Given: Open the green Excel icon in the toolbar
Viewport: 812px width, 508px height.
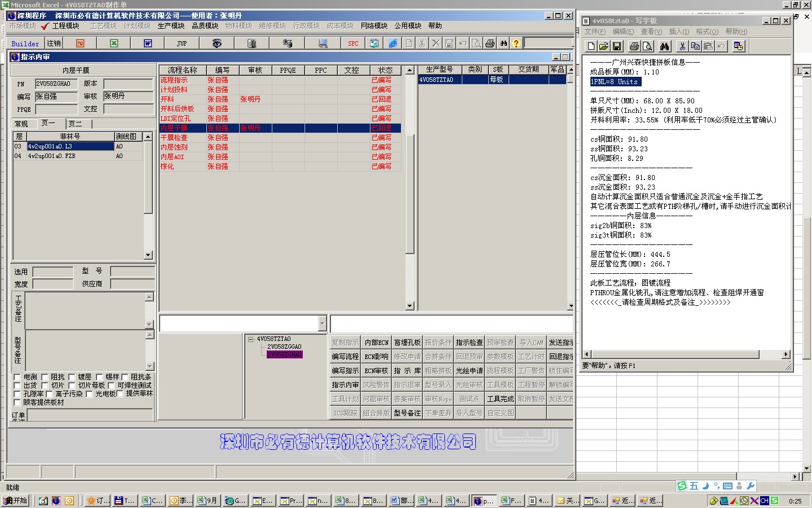Looking at the screenshot, I should point(114,43).
